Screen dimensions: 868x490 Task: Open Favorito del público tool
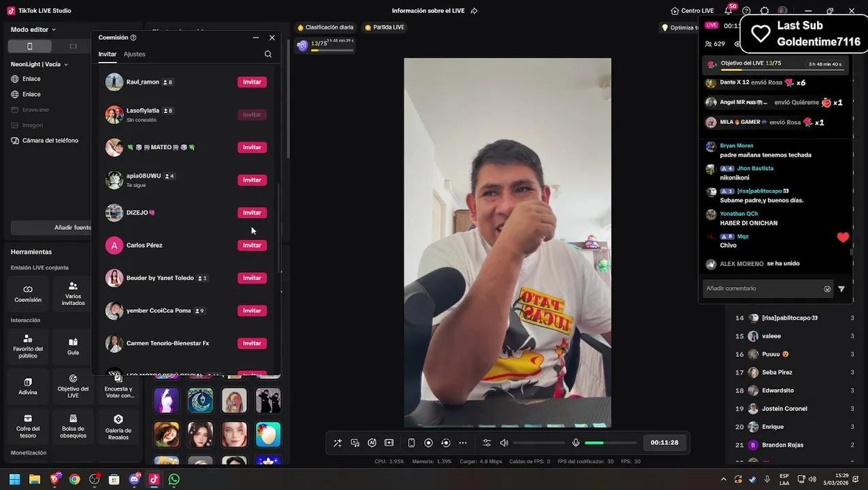click(x=28, y=346)
